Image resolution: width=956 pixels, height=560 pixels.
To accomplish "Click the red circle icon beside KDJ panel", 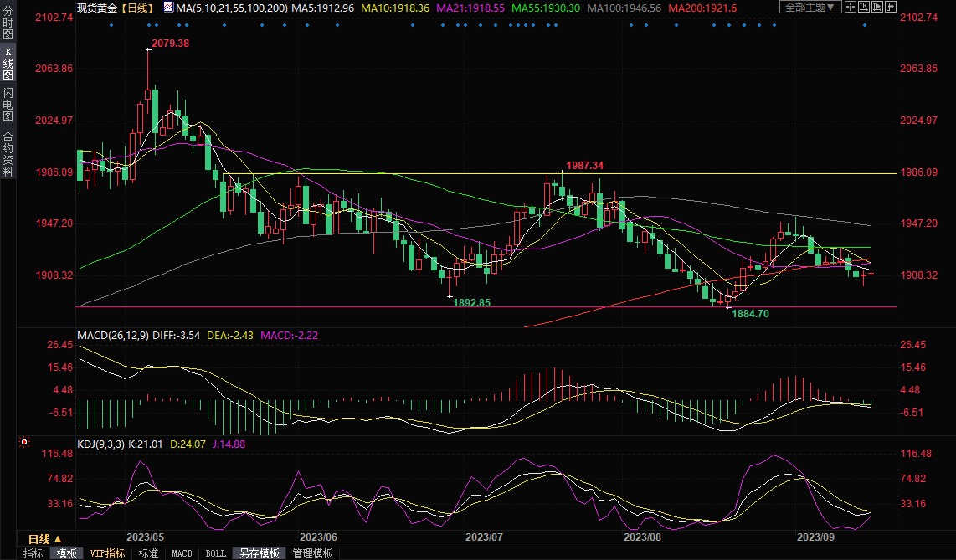I will click(23, 441).
